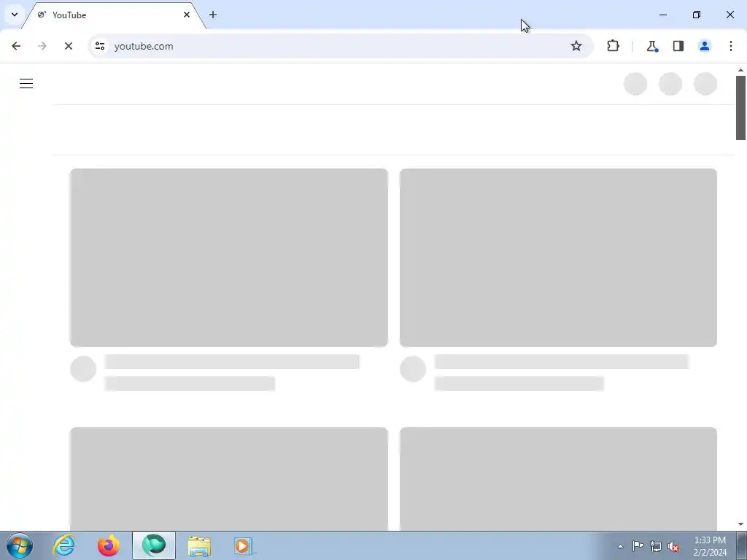
Task: Click the vertical scrollbar thumb
Action: click(x=740, y=108)
